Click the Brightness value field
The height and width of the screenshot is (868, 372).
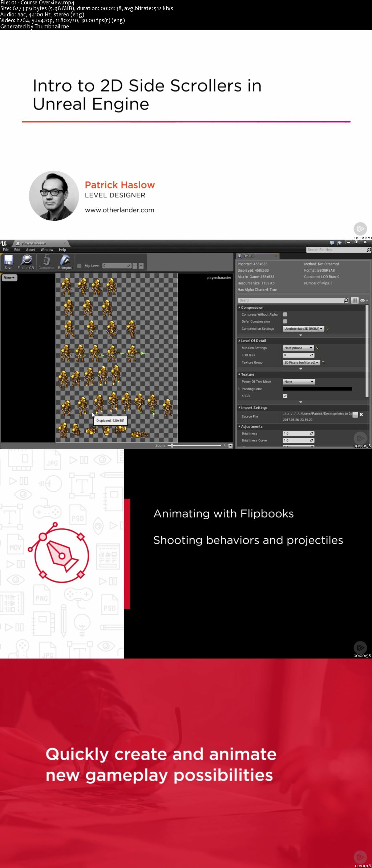point(298,433)
